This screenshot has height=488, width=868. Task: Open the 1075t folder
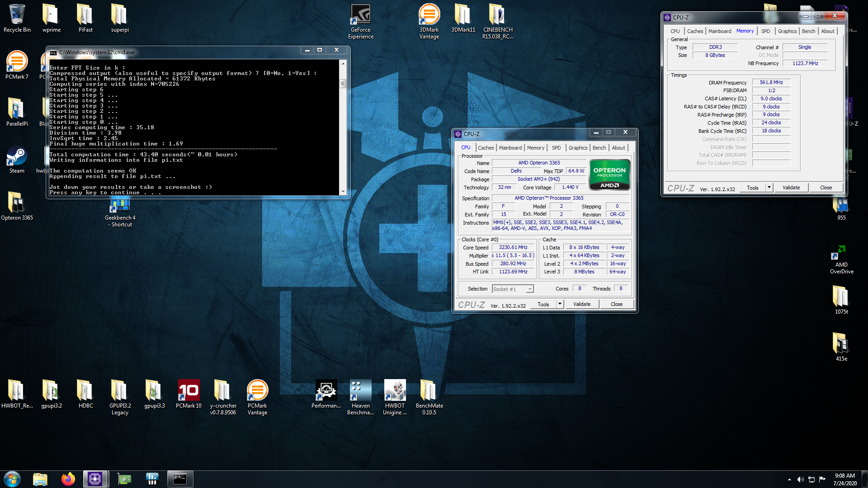pyautogui.click(x=841, y=300)
